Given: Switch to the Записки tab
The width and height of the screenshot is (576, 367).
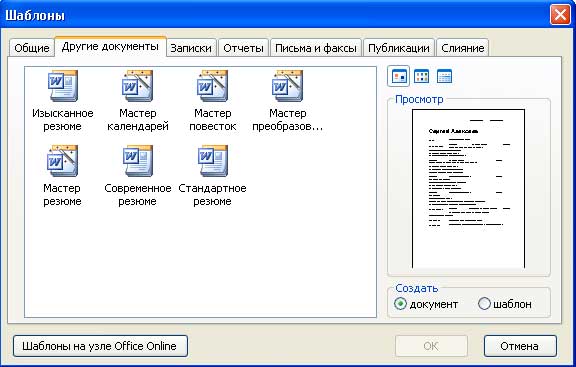Looking at the screenshot, I should 191,48.
